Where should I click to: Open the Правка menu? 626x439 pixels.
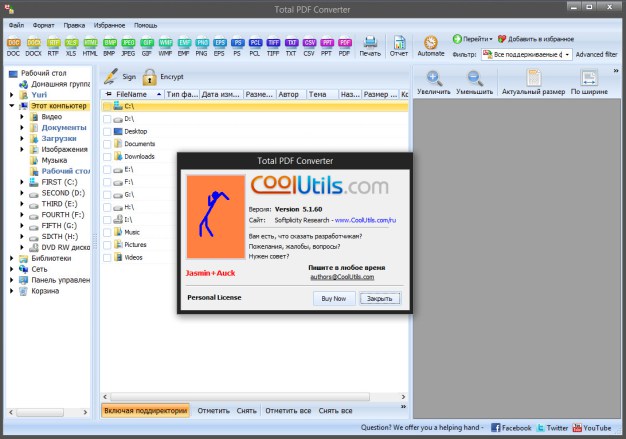74,25
